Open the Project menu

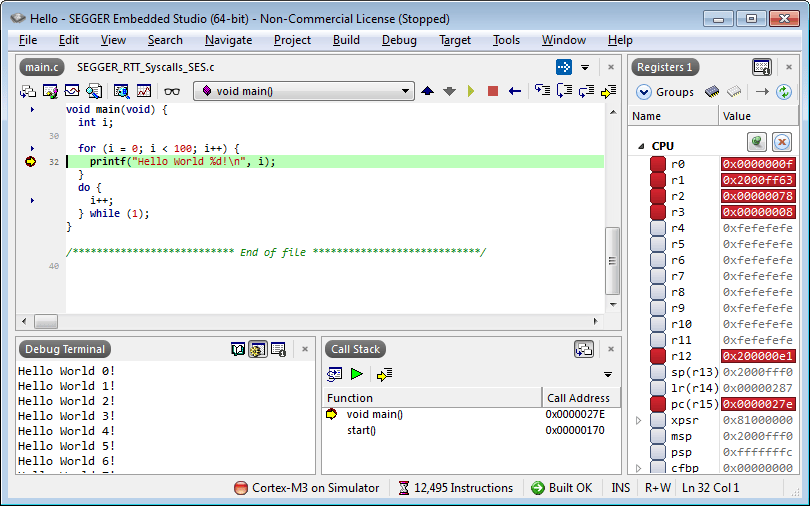tap(292, 40)
